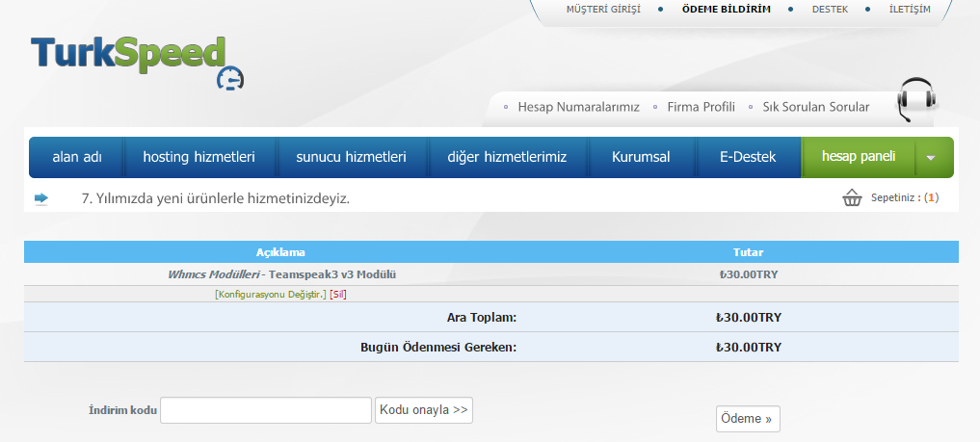Open Sepetiniz cart link
This screenshot has height=442, width=980.
tap(905, 198)
